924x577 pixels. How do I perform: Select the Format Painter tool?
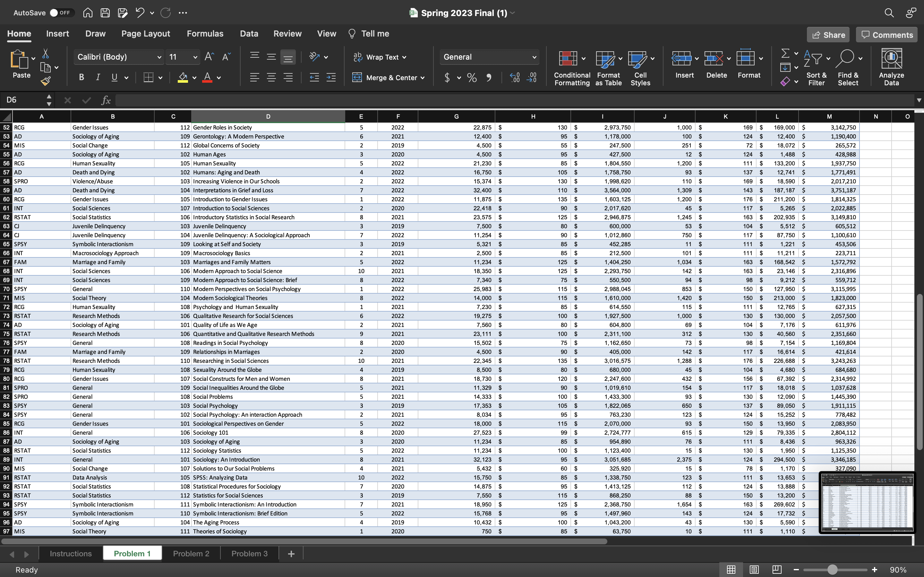tap(46, 80)
